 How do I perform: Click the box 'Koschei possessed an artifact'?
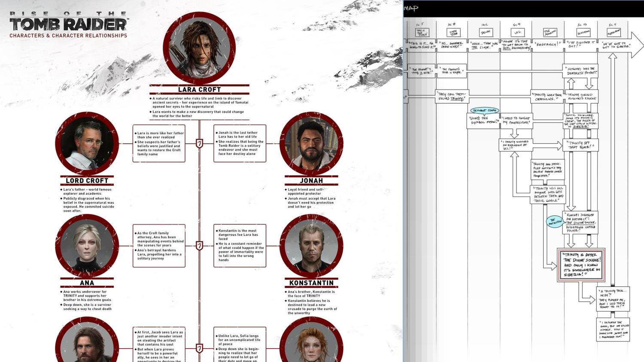pos(580,222)
